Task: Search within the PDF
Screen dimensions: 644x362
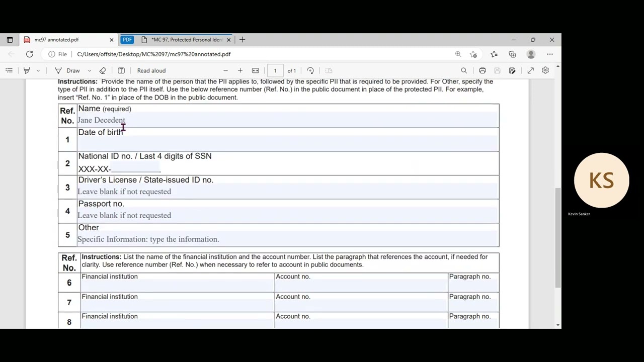Action: (464, 71)
